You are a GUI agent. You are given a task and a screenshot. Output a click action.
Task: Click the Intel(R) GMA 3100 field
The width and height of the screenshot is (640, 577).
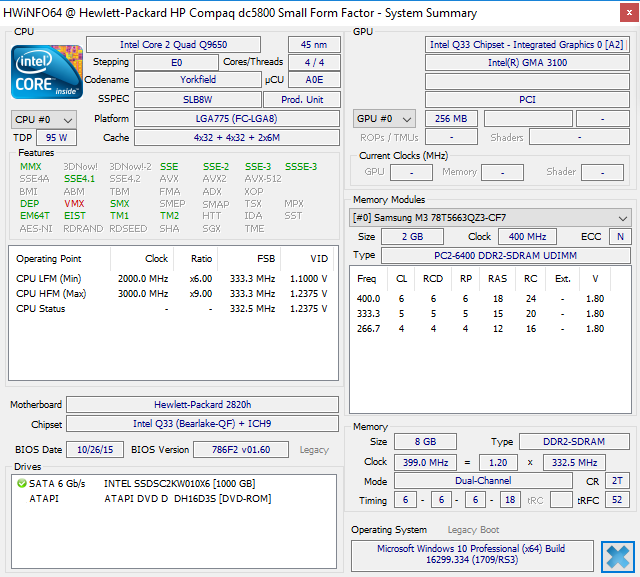click(x=527, y=62)
